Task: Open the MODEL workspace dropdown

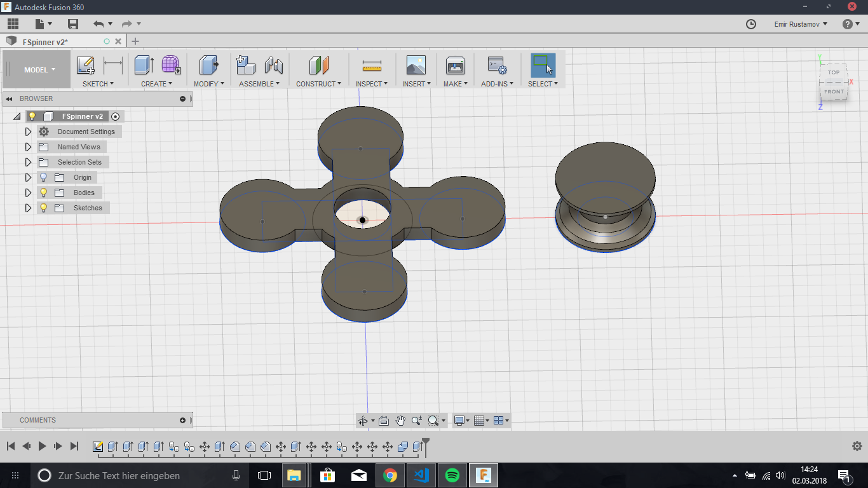Action: pos(39,70)
